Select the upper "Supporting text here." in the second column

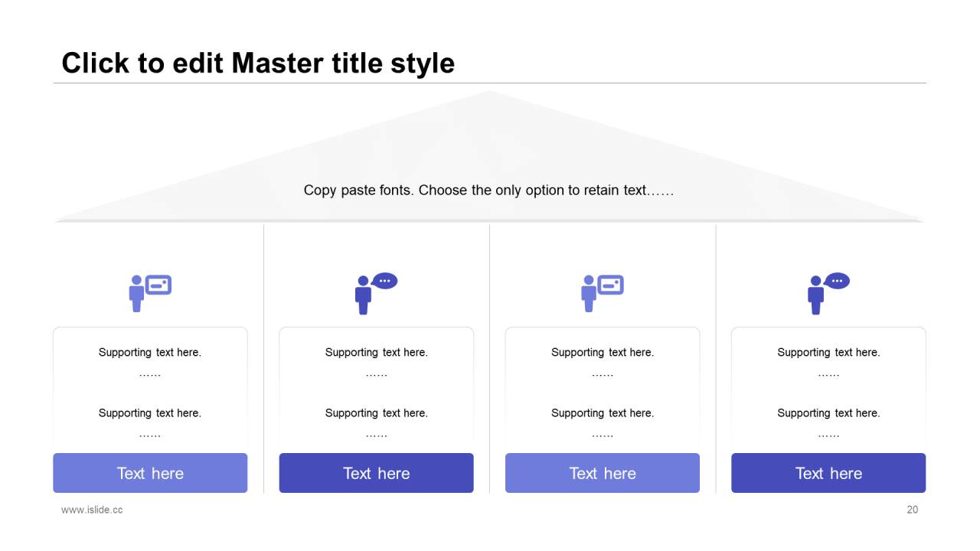pyautogui.click(x=376, y=353)
